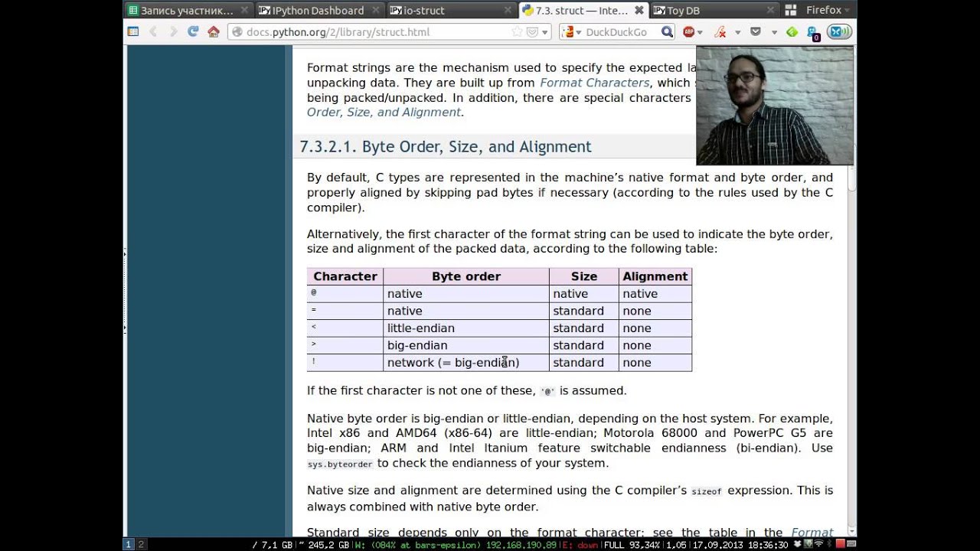Open the URL bar history dropdown
This screenshot has height=551, width=980.
(x=545, y=32)
